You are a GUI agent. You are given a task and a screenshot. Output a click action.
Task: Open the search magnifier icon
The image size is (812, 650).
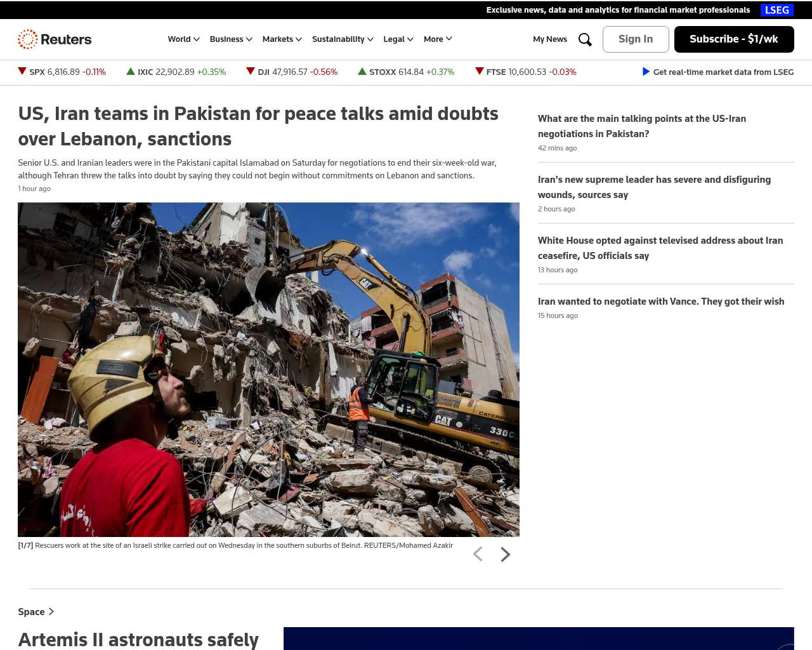click(585, 39)
